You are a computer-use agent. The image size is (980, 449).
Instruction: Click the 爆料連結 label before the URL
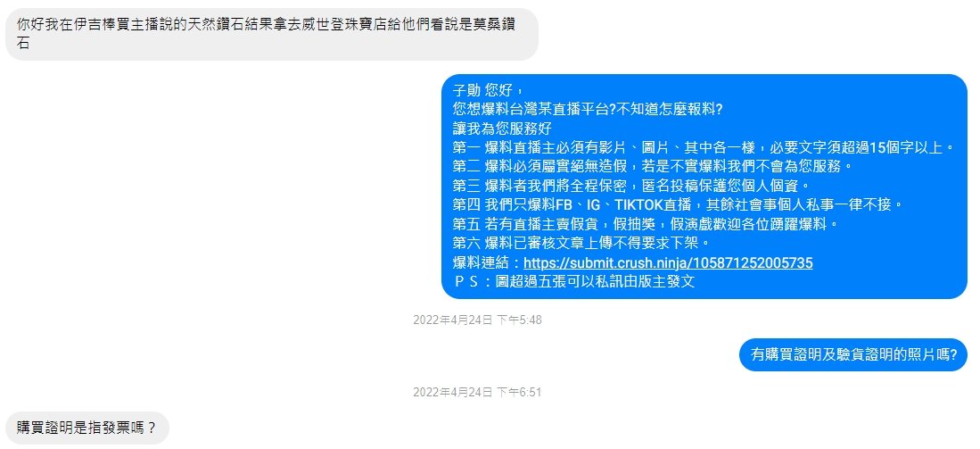point(483,262)
